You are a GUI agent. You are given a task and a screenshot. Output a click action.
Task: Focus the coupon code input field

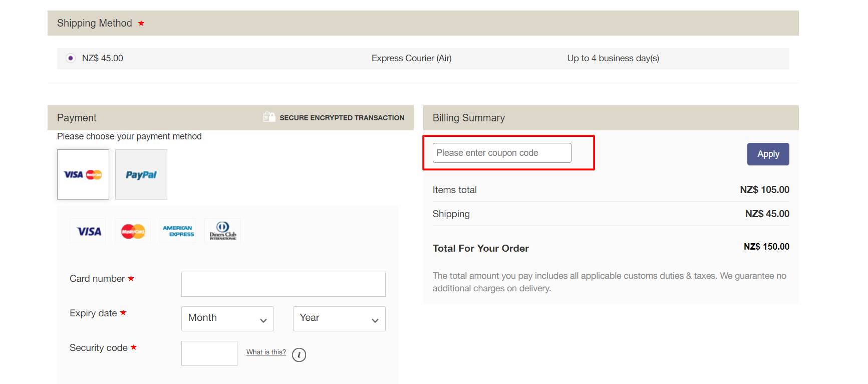point(502,153)
